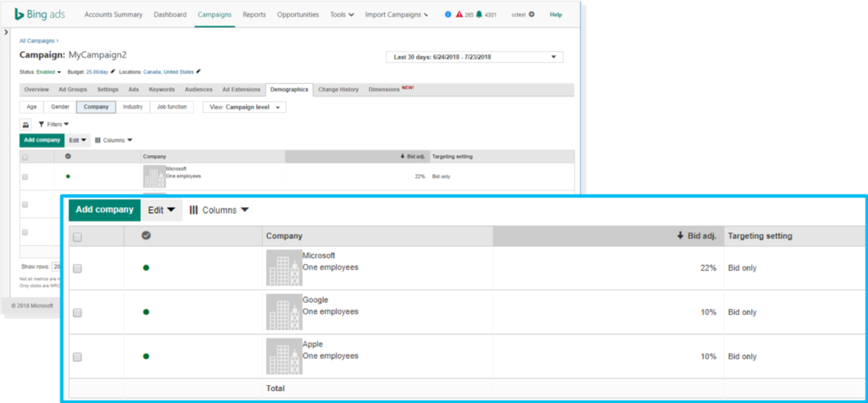
Task: Go to Accounts Summary
Action: 114,15
